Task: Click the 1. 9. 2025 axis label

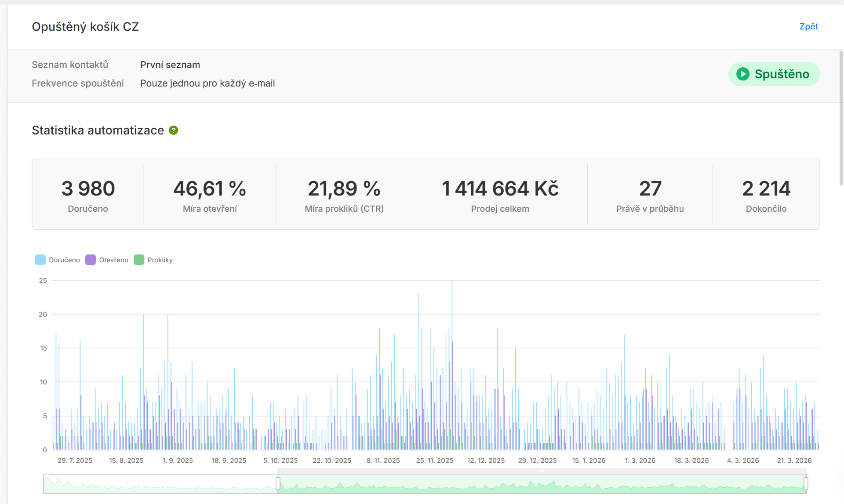Action: click(x=178, y=460)
